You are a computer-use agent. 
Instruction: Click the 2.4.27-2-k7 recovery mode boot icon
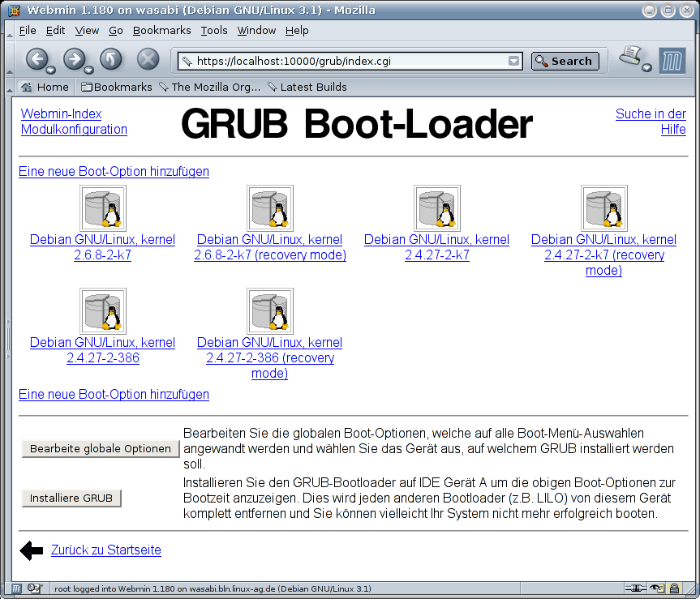[604, 208]
